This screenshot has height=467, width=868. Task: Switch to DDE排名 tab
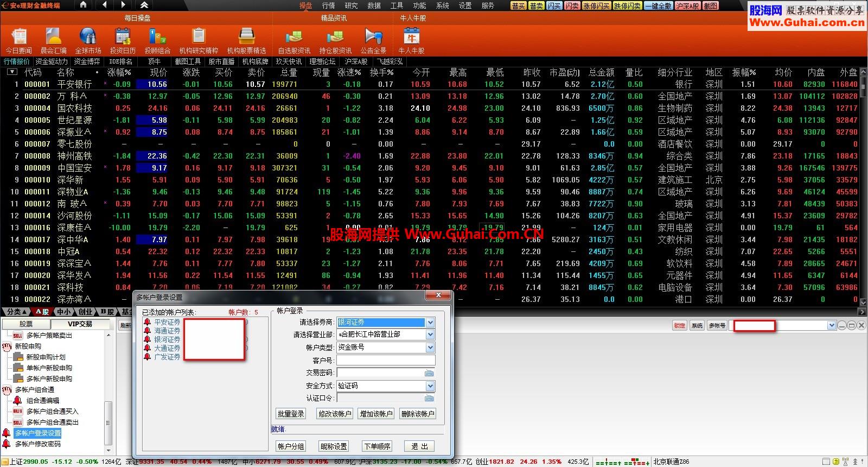(120, 61)
